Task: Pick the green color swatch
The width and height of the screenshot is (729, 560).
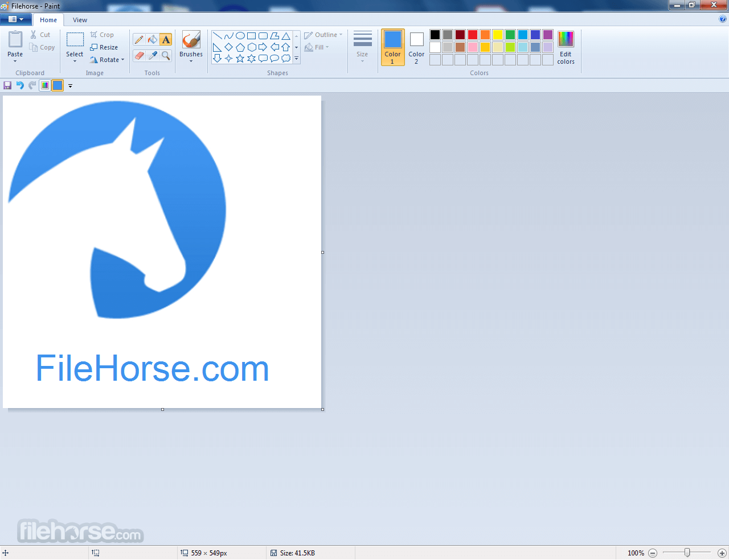Action: [510, 35]
